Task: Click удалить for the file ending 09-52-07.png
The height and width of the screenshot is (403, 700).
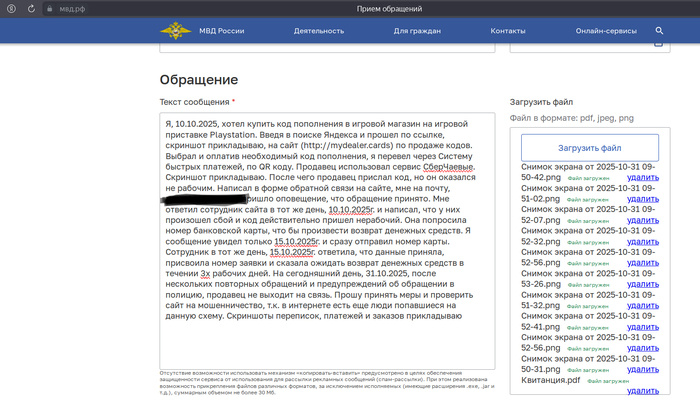Action: tap(643, 220)
